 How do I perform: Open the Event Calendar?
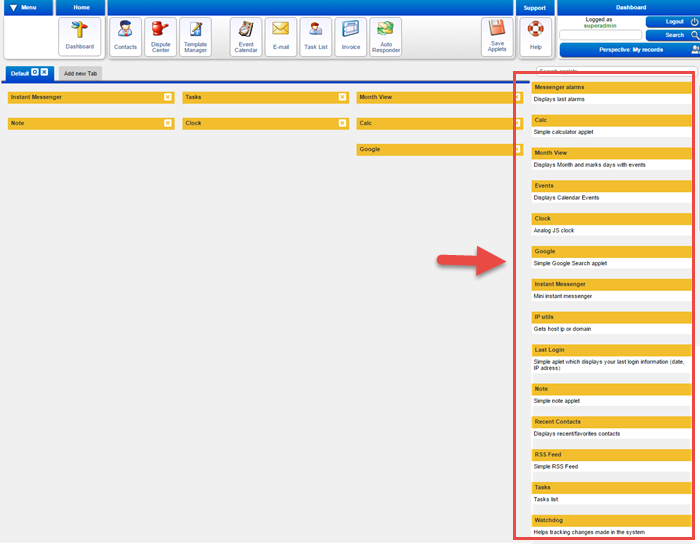click(246, 36)
